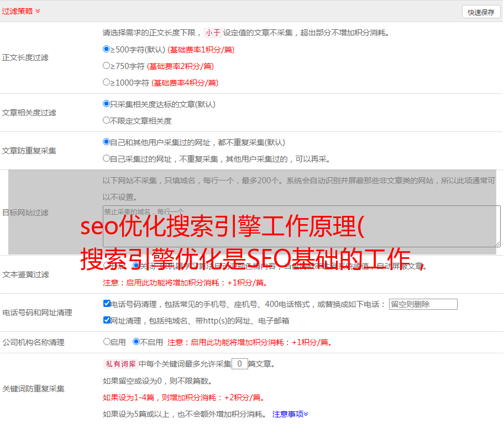Click the 快速保存 button
Viewport: 504px width, 424px height.
click(x=480, y=12)
